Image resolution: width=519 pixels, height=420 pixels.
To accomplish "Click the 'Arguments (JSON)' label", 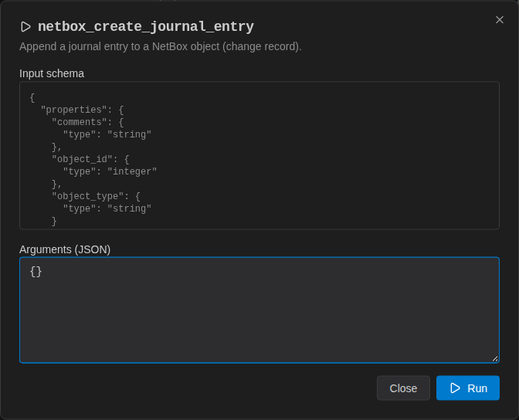I will click(x=65, y=249).
